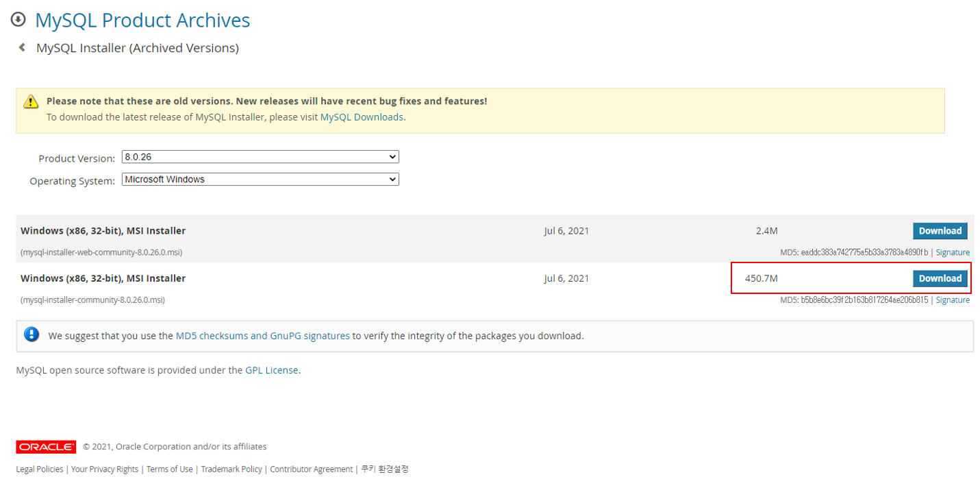Open the GPL License link
Viewport: 980px width, 479px height.
272,370
